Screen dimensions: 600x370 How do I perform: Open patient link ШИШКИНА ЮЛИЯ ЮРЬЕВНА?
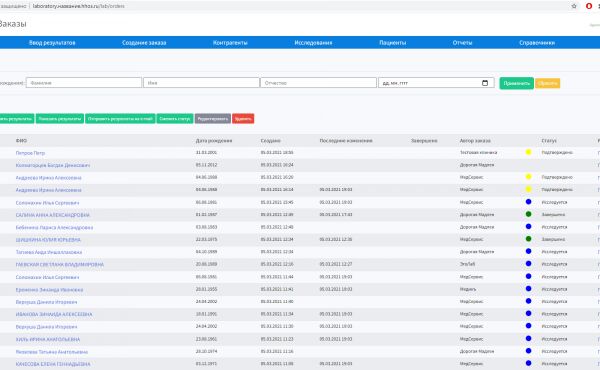tap(48, 240)
